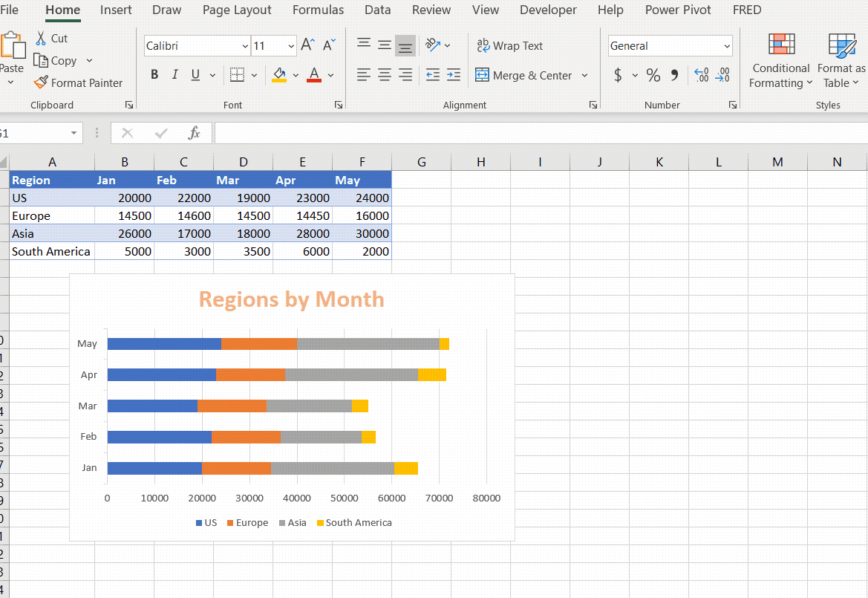Viewport: 868px width, 598px height.
Task: Click the South America legend entry
Action: coord(354,523)
